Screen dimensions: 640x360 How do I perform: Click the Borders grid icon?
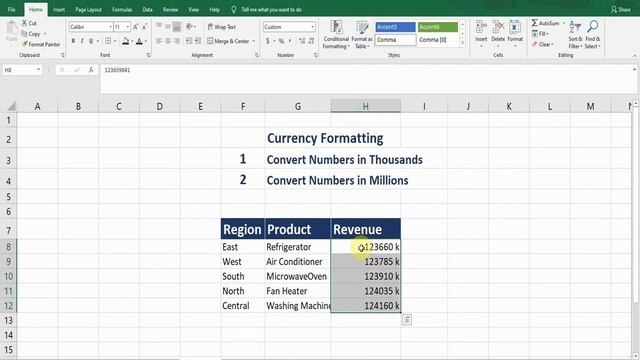pyautogui.click(x=108, y=41)
